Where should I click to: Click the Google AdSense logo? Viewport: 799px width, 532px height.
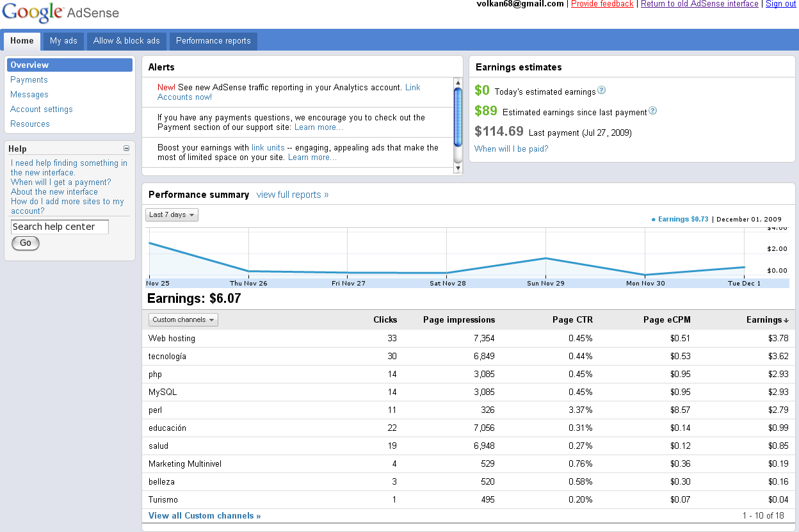click(x=60, y=13)
